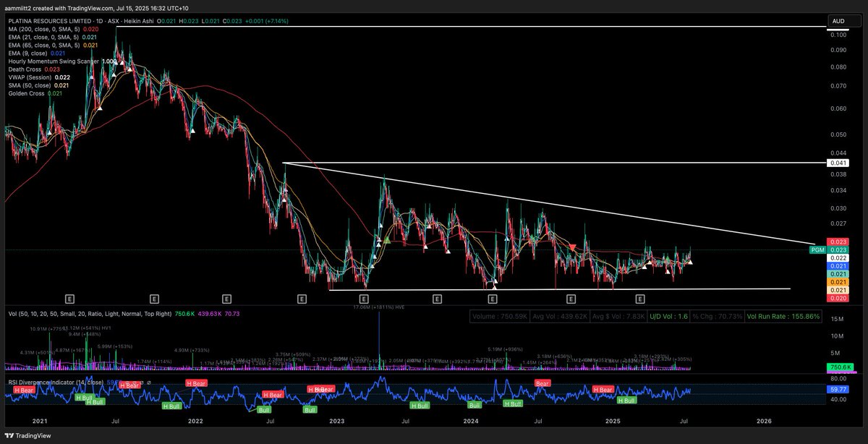868x444 pixels.
Task: Click the RSI Divergence Indicator legend
Action: click(x=56, y=383)
